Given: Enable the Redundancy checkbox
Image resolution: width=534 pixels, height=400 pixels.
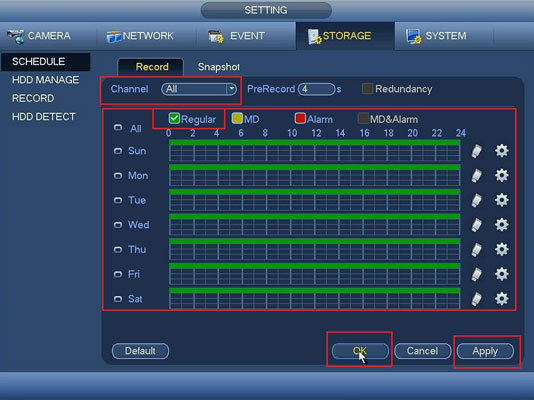Looking at the screenshot, I should pos(367,89).
